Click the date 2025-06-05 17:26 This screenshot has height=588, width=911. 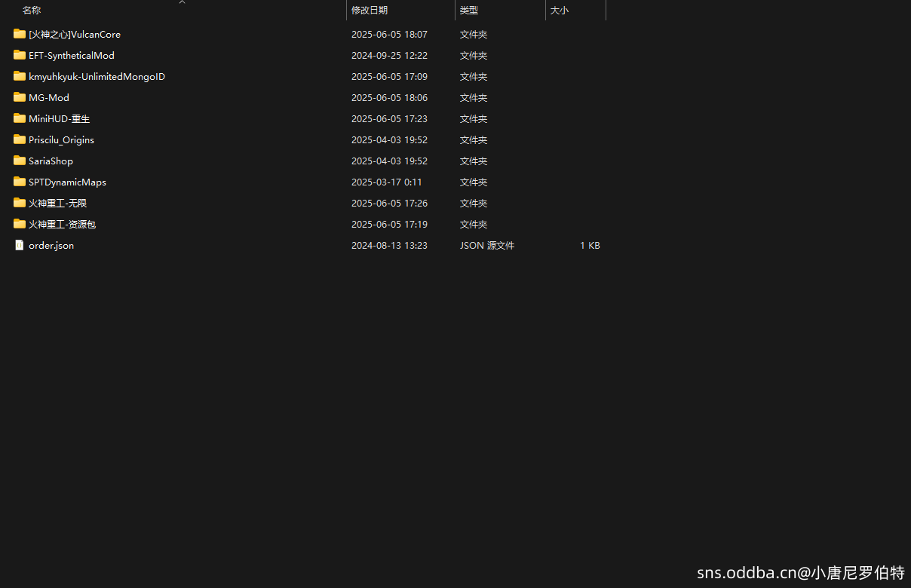pos(389,203)
